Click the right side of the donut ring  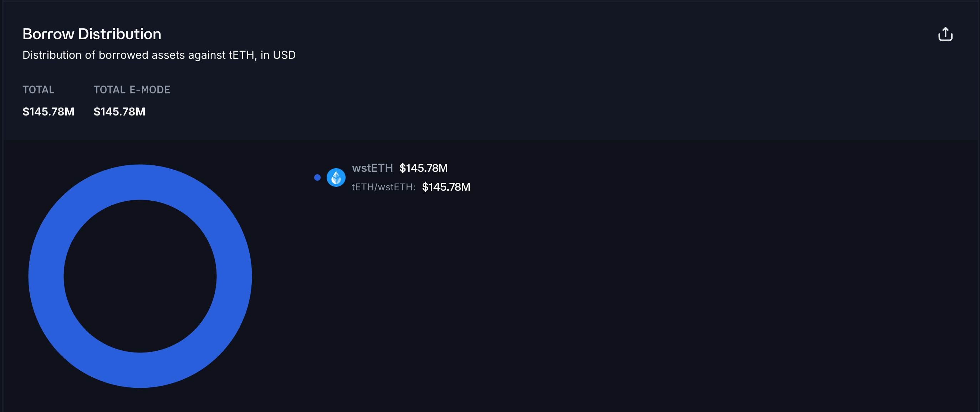coord(234,276)
